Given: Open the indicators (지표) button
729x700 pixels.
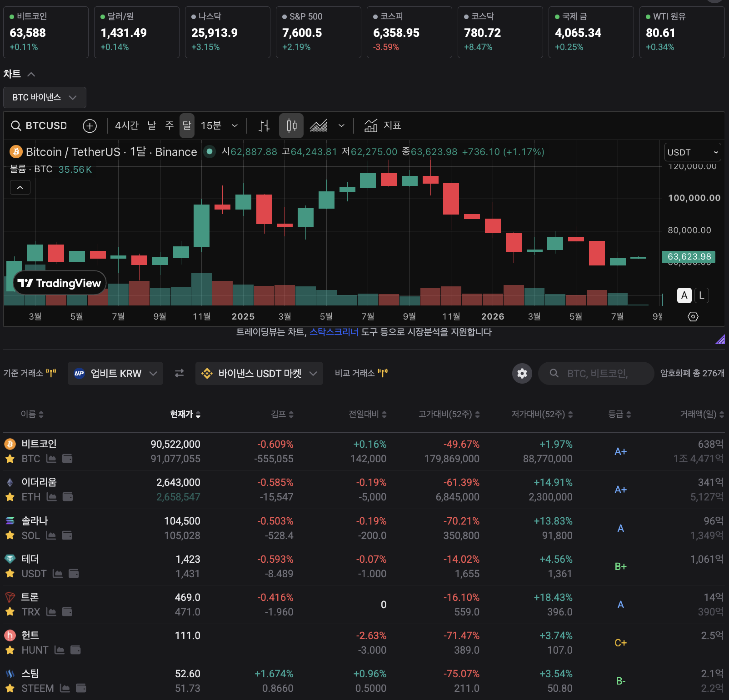Looking at the screenshot, I should [383, 125].
